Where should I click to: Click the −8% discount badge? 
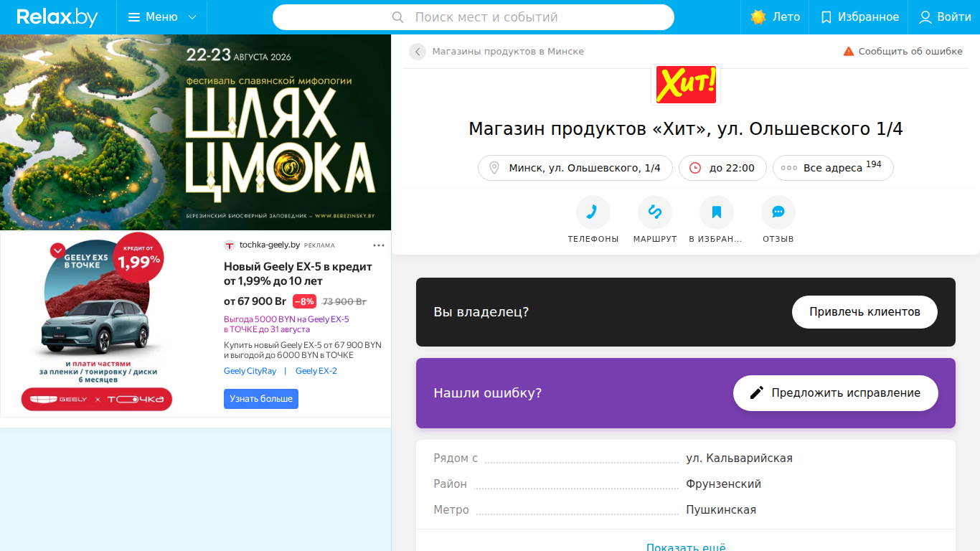[x=304, y=301]
